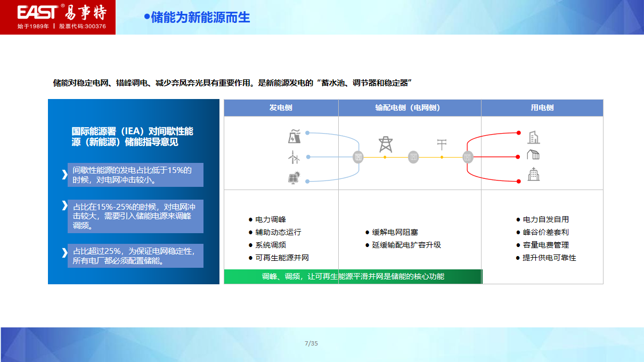Select the thermal power plant icon
The width and height of the screenshot is (644, 362).
(x=293, y=137)
